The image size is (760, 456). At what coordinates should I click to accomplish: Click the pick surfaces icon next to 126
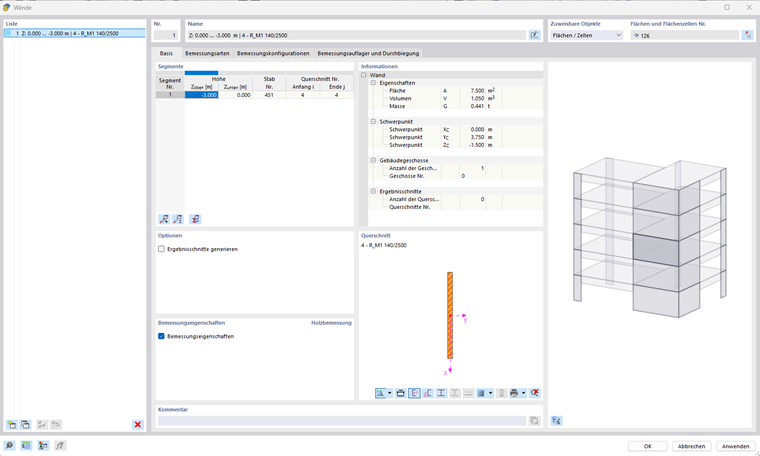pos(747,35)
